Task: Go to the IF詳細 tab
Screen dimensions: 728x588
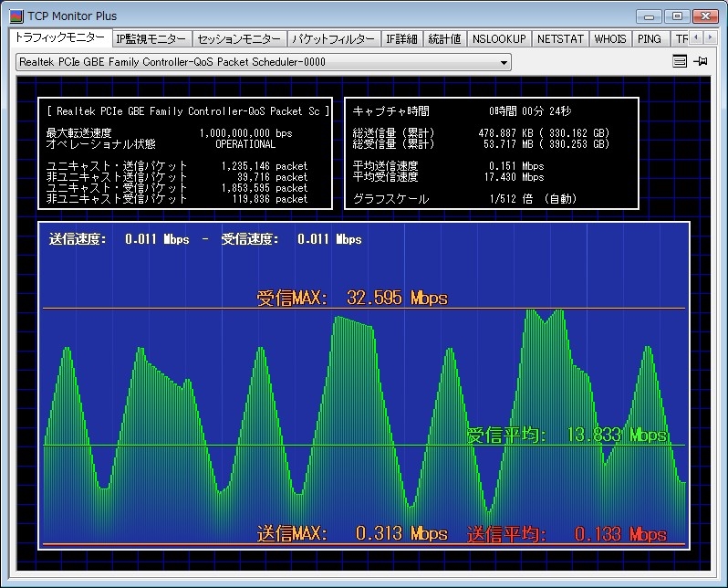Action: [401, 39]
